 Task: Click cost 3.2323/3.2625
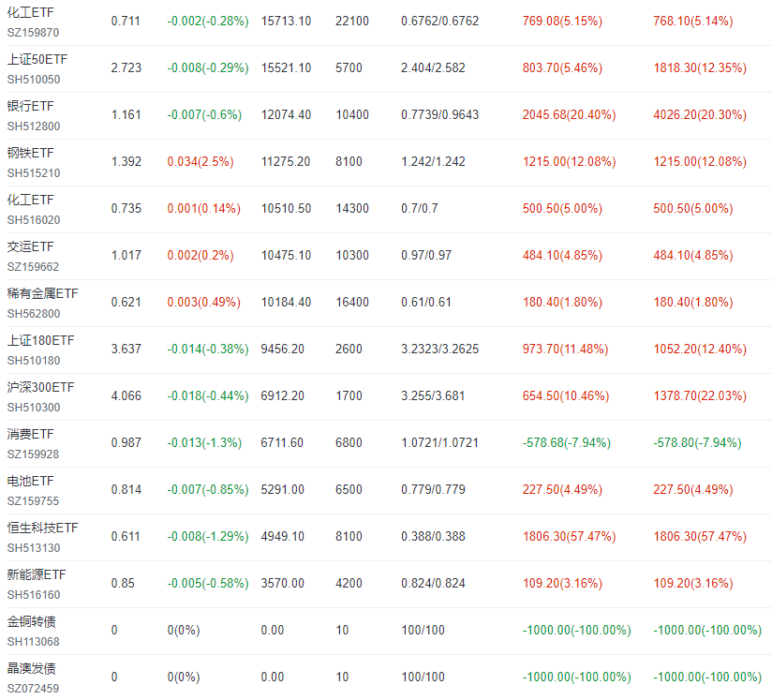click(439, 349)
